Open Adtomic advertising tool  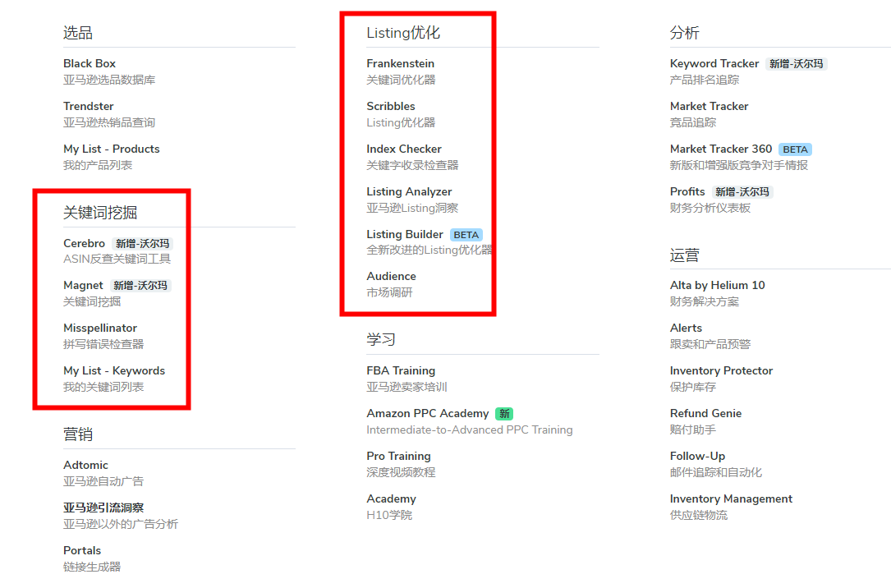pos(85,466)
